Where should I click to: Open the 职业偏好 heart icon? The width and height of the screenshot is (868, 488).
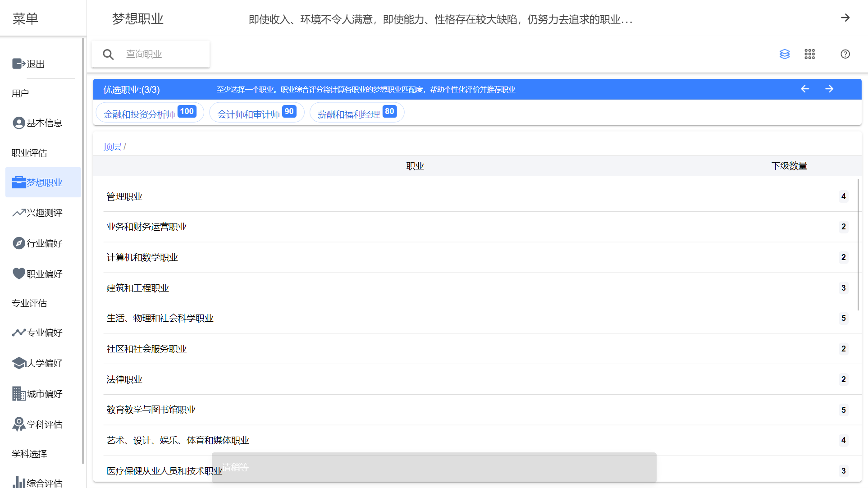pyautogui.click(x=18, y=274)
